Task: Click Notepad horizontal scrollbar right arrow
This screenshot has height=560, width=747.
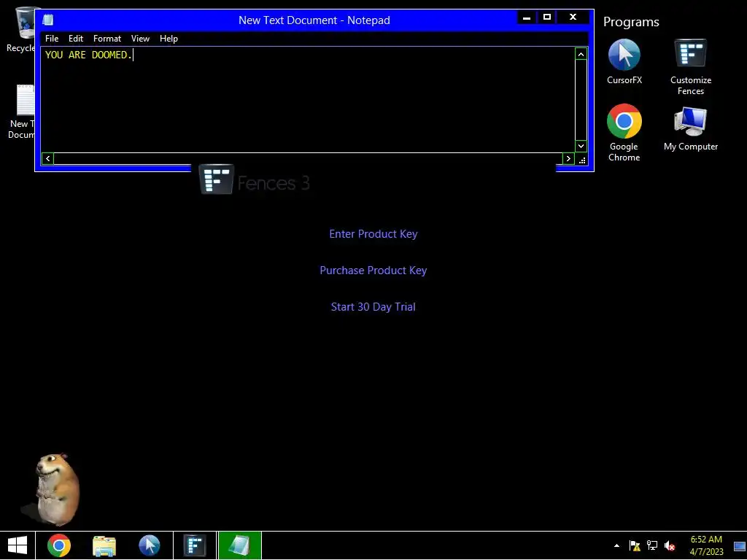Action: click(x=568, y=158)
